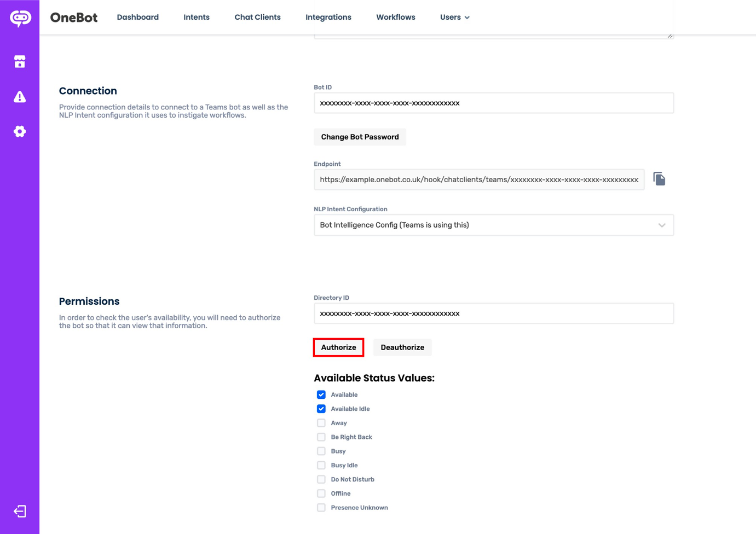
Task: Go to the Dashboard tab
Action: [138, 18]
